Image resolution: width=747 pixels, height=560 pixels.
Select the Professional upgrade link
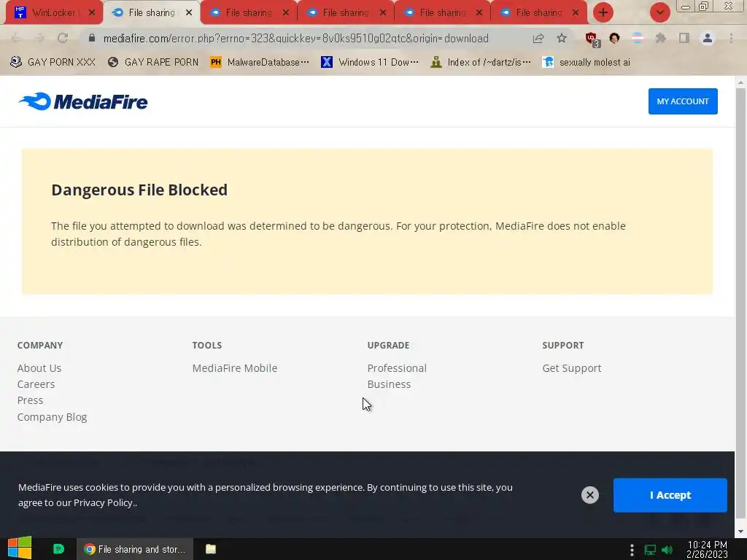[x=397, y=368]
